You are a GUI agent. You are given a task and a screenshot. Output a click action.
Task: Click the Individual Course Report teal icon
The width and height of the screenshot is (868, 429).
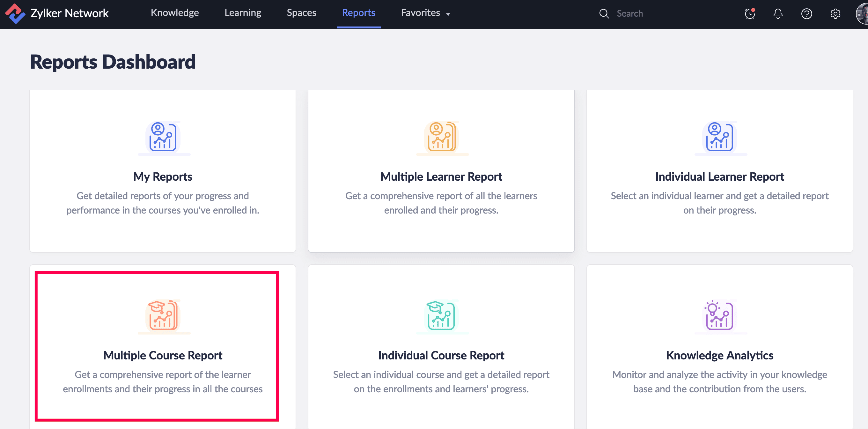[x=441, y=315]
